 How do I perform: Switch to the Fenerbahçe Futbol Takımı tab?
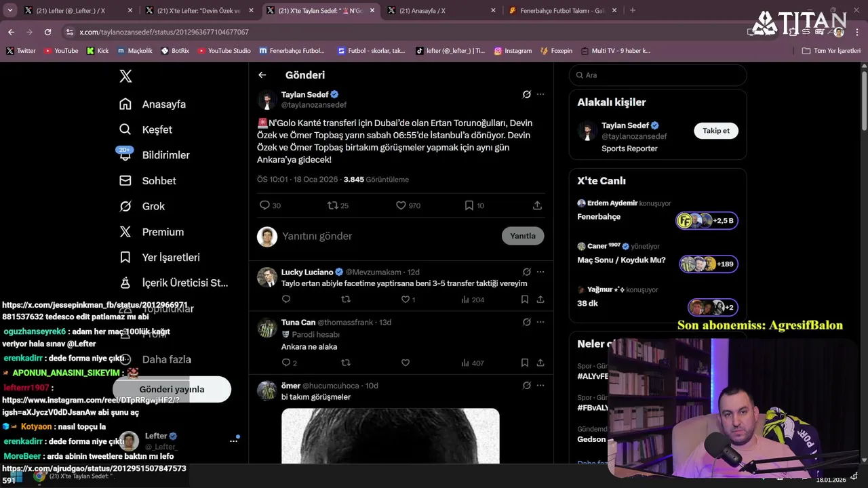click(x=563, y=10)
